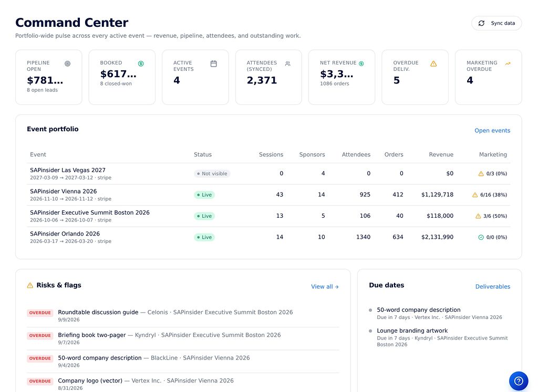The height and width of the screenshot is (392, 538).
Task: Open SAPinsider Orlando 2026 event
Action: coord(268,238)
